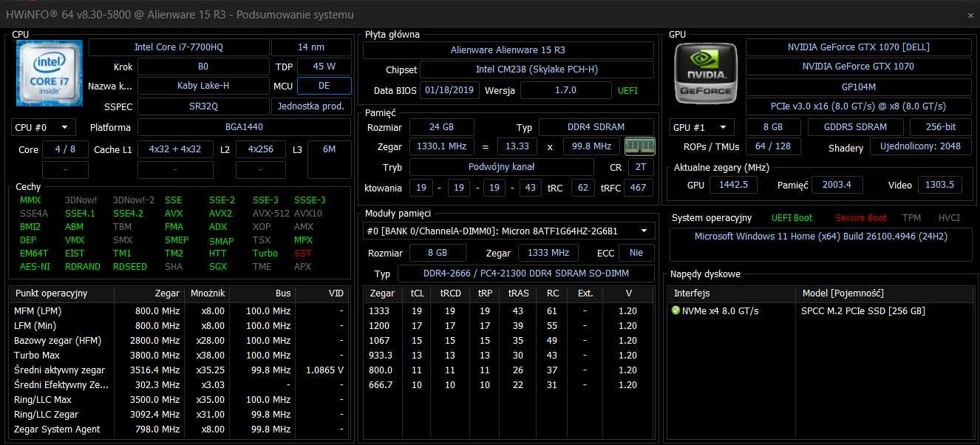This screenshot has height=445, width=980.
Task: Click the DDR4-2666 / PC4-21300 type field
Action: 526,274
